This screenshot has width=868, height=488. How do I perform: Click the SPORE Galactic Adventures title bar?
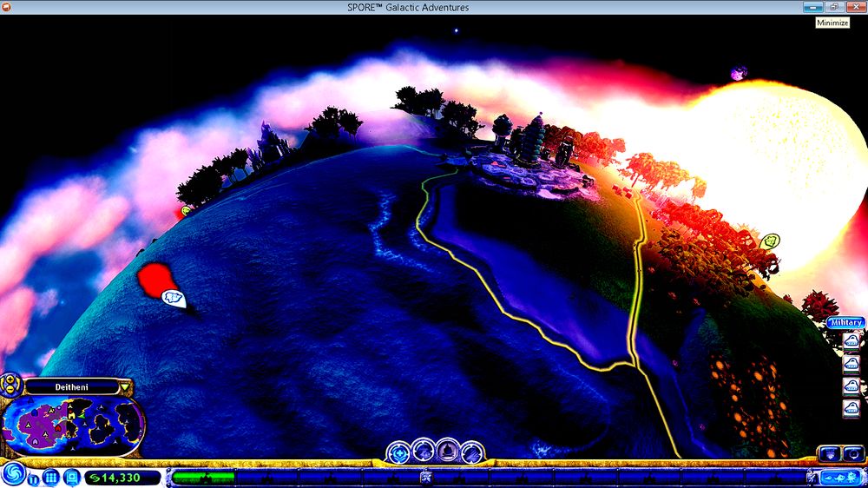(408, 7)
